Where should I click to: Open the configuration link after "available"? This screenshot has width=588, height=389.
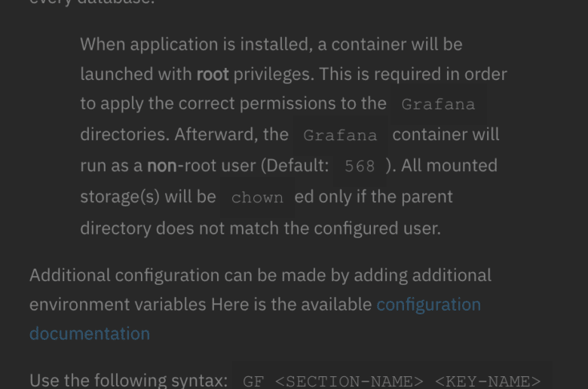pyautogui.click(x=428, y=305)
